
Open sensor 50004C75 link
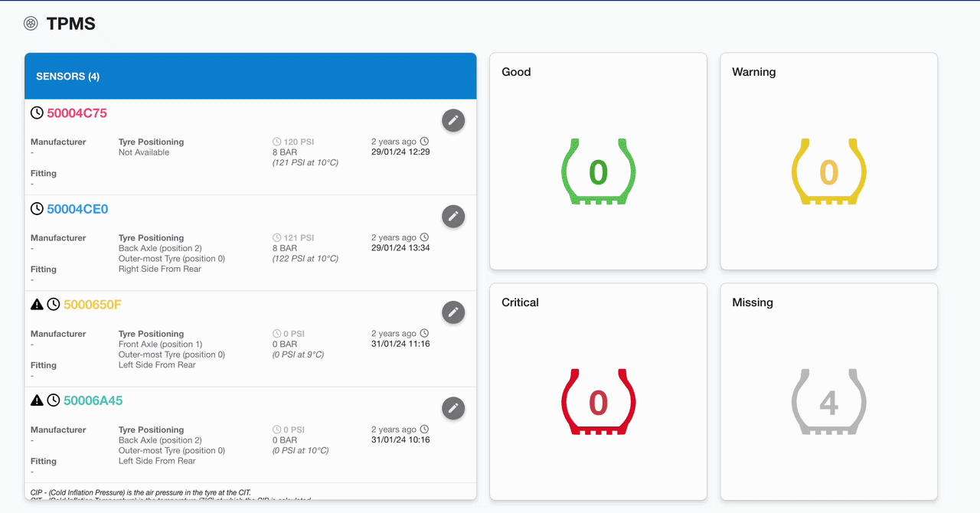click(x=77, y=113)
